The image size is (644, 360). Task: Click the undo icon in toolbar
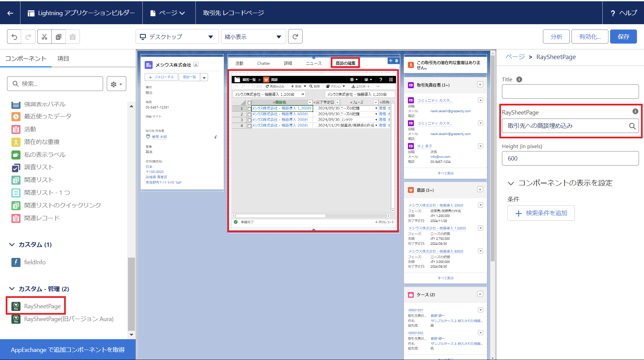coord(14,37)
